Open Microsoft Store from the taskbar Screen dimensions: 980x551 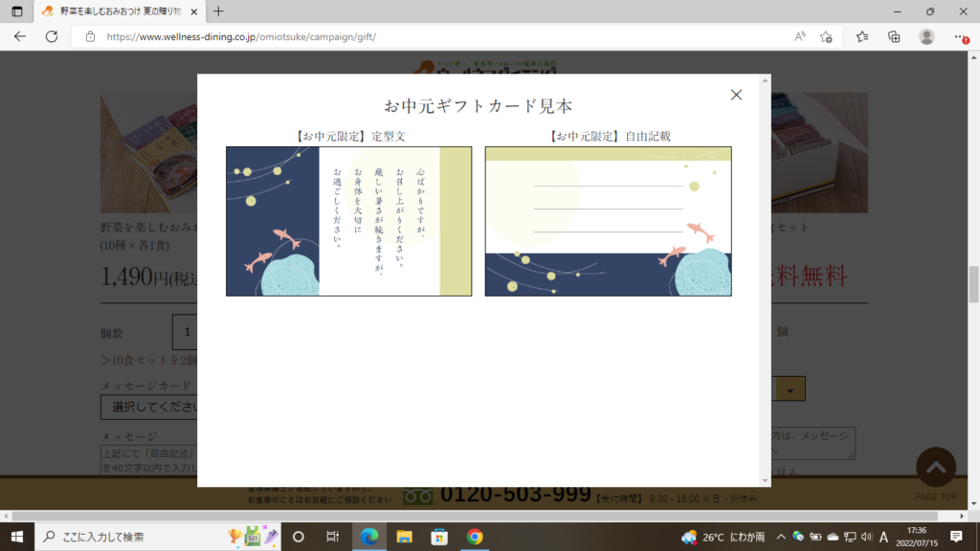tap(439, 537)
